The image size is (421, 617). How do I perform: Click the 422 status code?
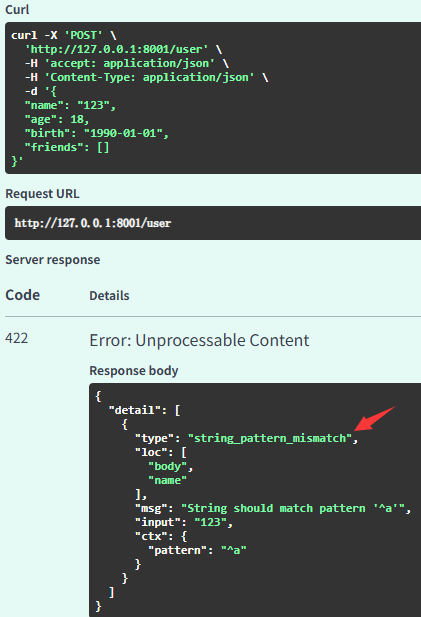(x=17, y=338)
